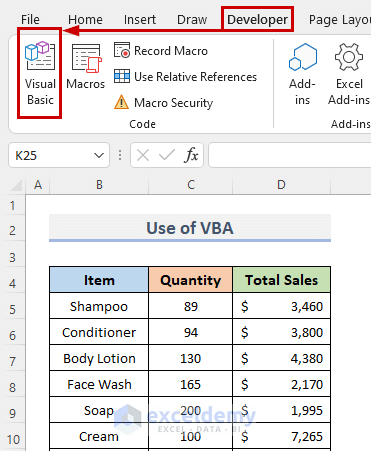The width and height of the screenshot is (371, 451).
Task: Select row 7 header
Action: [x=13, y=361]
